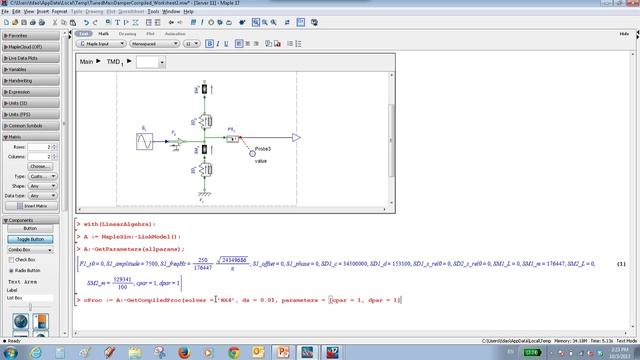Expand the Favorites palette

[31, 36]
